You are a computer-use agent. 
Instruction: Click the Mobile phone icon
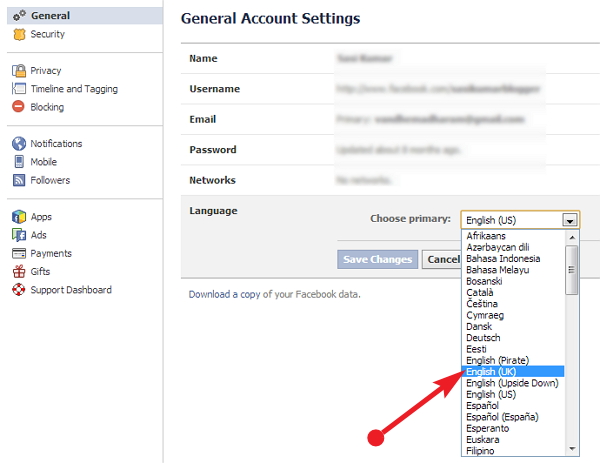[19, 161]
